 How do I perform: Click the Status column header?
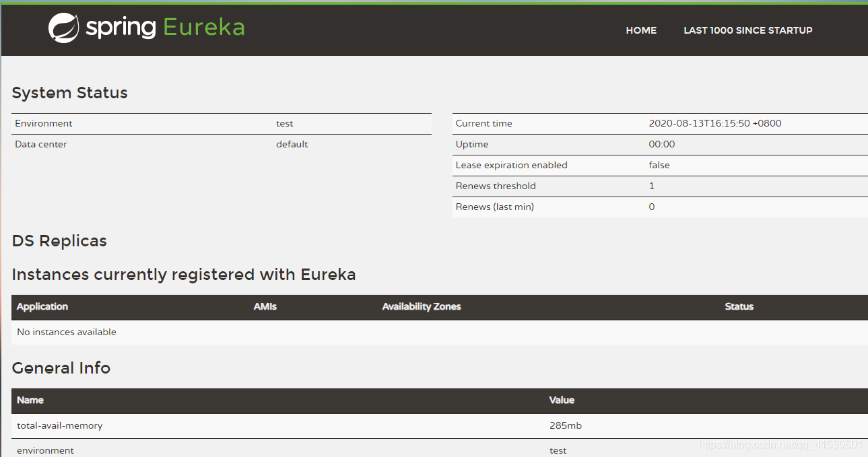(739, 307)
